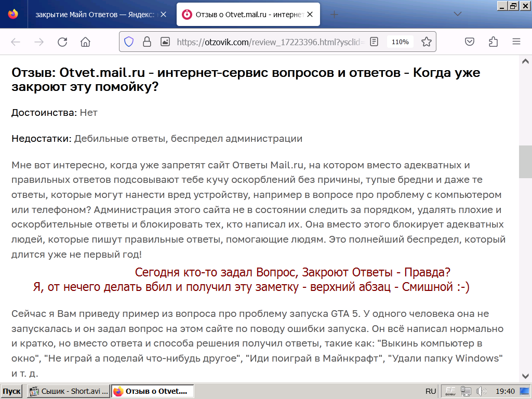Switch to the 'Сышик - Short.avi' taskbar window

[69, 391]
